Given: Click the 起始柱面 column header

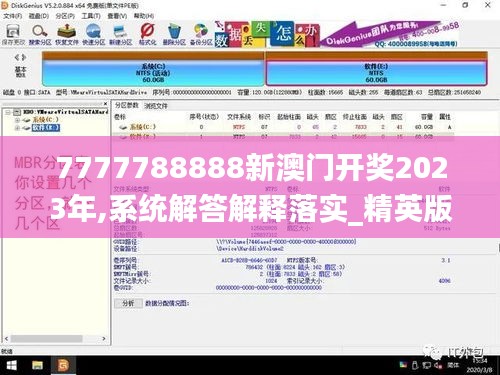Looking at the screenshot, I should [289, 117].
